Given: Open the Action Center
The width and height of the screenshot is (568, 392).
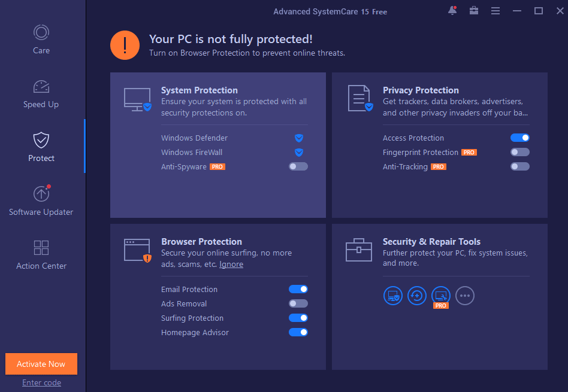Looking at the screenshot, I should click(x=41, y=254).
